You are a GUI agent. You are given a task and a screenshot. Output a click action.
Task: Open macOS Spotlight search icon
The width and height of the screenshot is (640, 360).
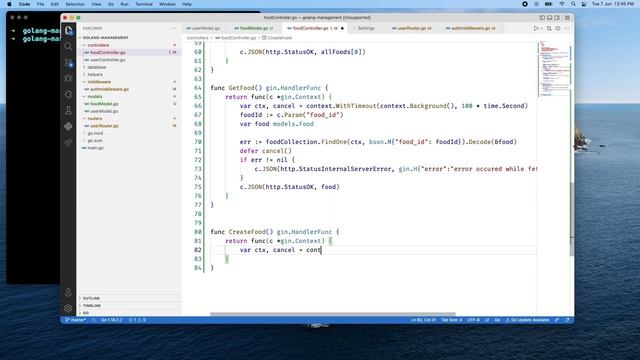coord(573,4)
